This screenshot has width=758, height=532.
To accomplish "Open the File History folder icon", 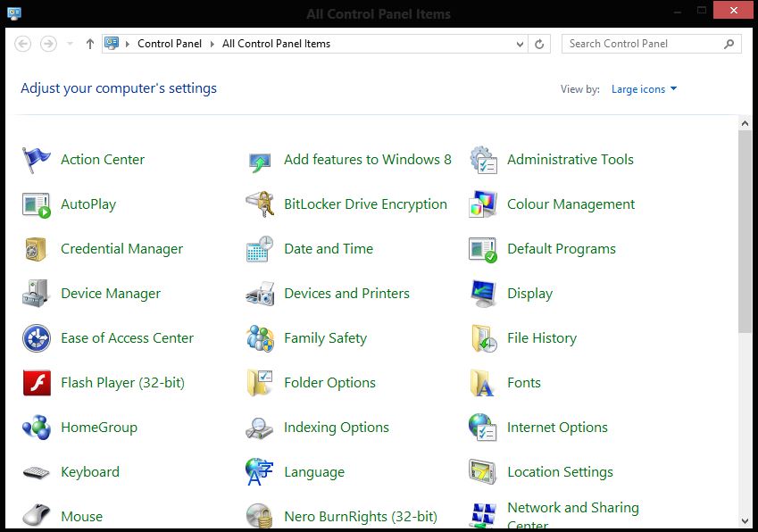I will tap(484, 338).
